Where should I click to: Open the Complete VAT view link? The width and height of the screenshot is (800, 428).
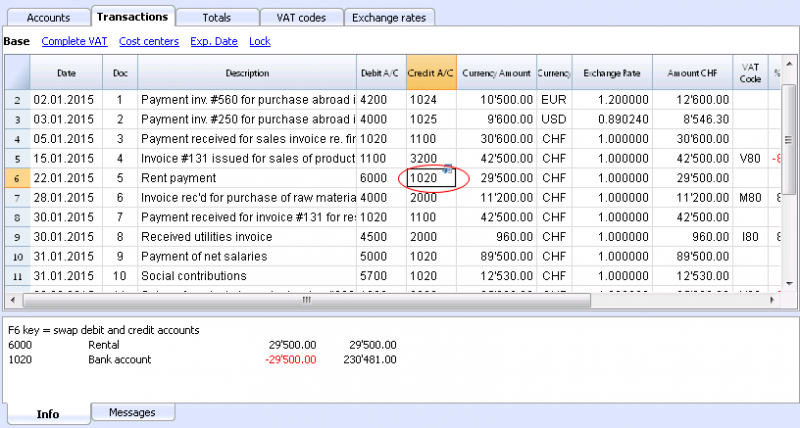point(74,41)
